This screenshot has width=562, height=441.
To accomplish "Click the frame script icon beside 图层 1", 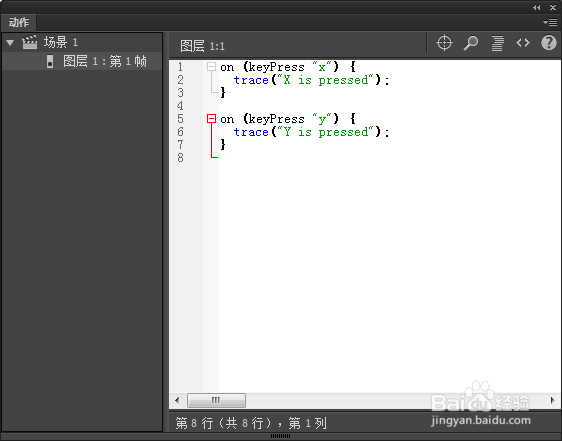I will (x=50, y=61).
